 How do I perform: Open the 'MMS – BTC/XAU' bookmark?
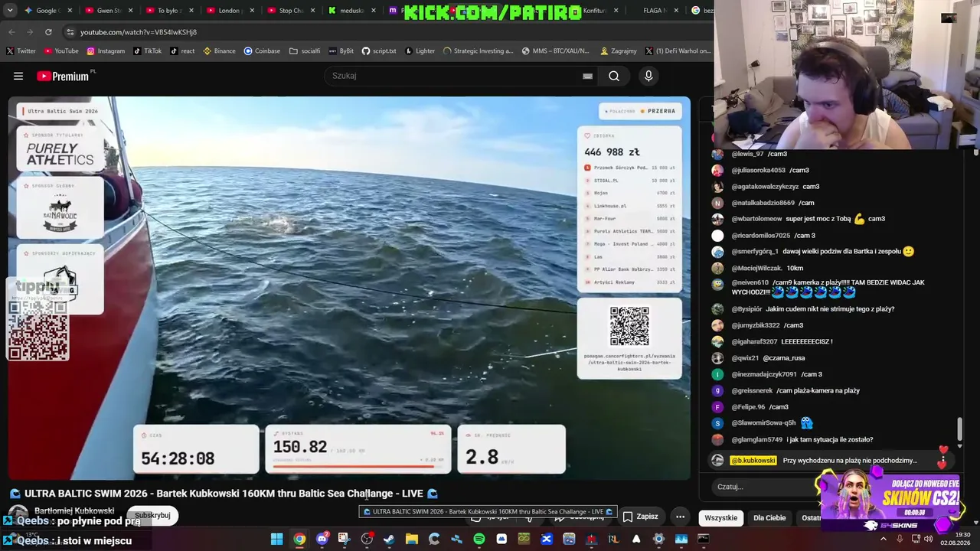coord(555,51)
